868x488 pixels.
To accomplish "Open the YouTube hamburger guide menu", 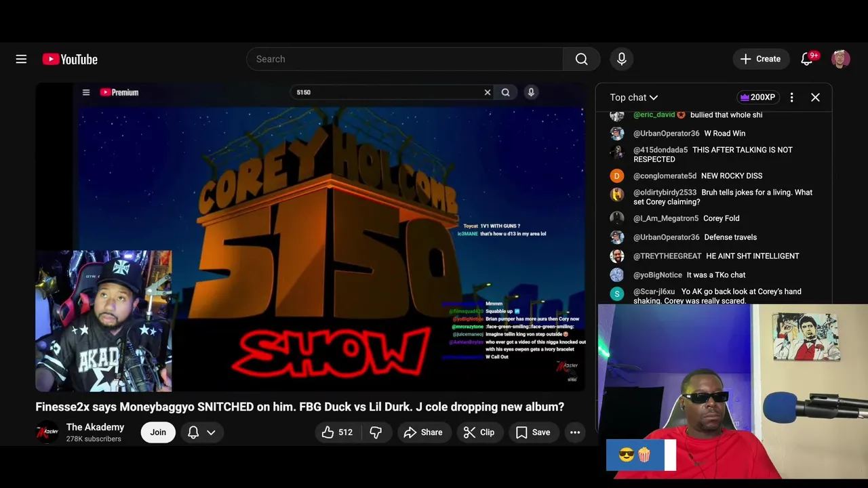I will coord(21,59).
